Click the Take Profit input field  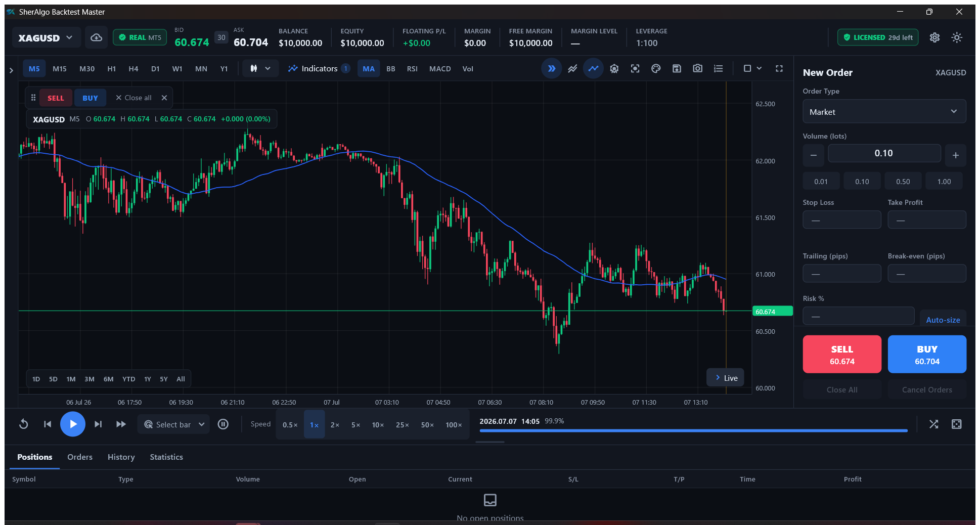click(x=927, y=220)
